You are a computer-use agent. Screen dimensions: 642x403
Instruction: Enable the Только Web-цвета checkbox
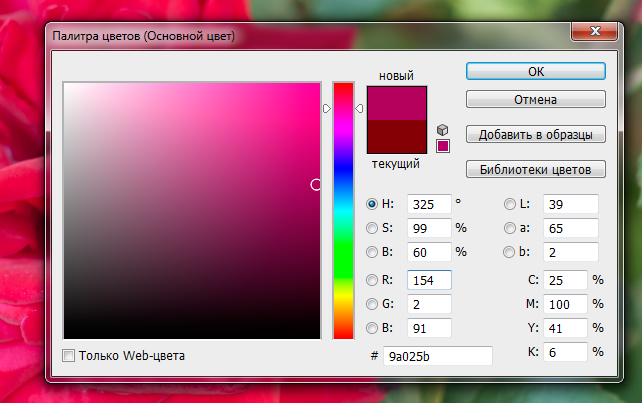pos(68,355)
